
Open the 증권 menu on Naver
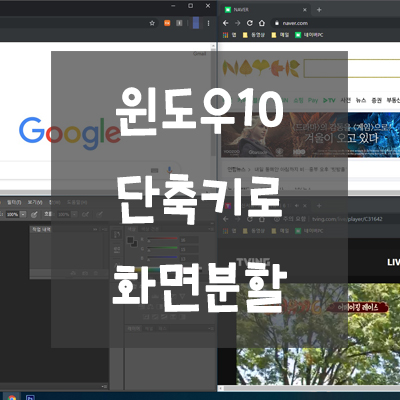pyautogui.click(x=376, y=100)
